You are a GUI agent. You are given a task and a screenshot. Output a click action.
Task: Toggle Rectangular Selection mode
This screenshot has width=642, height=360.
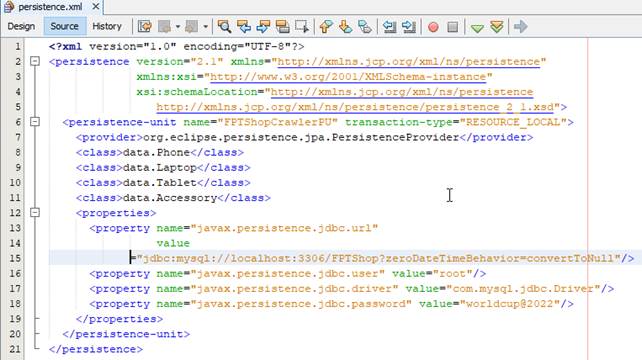[x=302, y=27]
